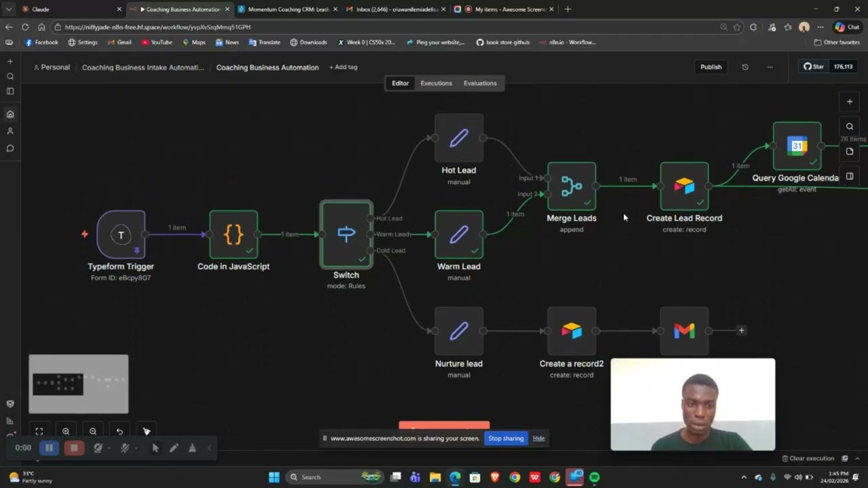The image size is (868, 488).
Task: Pause the screen recording
Action: tap(49, 447)
